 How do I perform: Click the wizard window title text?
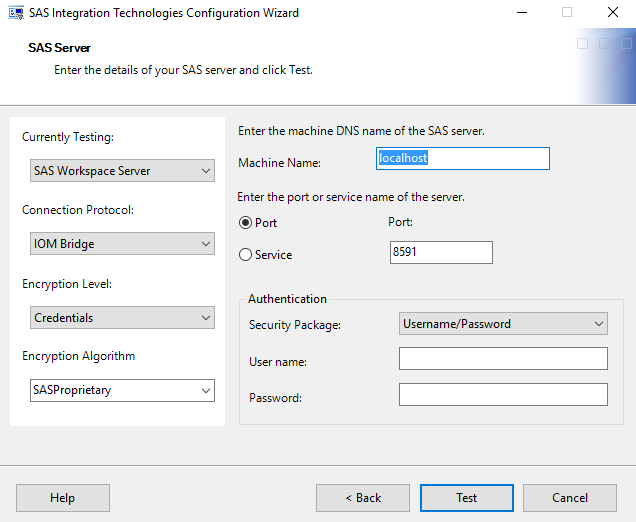tap(164, 13)
